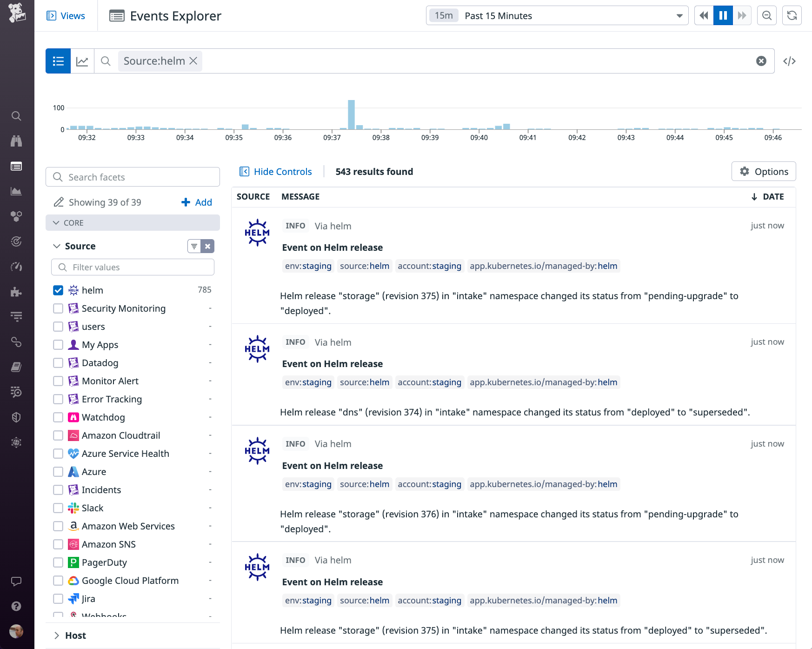Open the Notebooks book icon in sidebar
Screen dimensions: 812x649
pos(17,367)
